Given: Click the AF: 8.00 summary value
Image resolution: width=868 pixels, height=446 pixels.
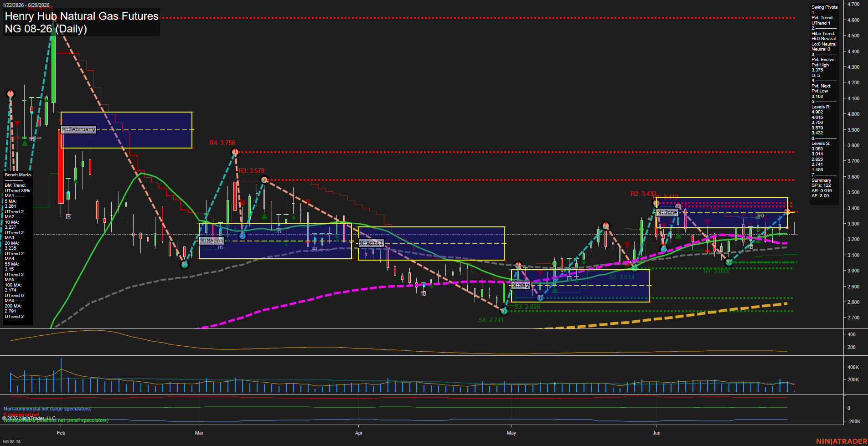Looking at the screenshot, I should coord(820,196).
